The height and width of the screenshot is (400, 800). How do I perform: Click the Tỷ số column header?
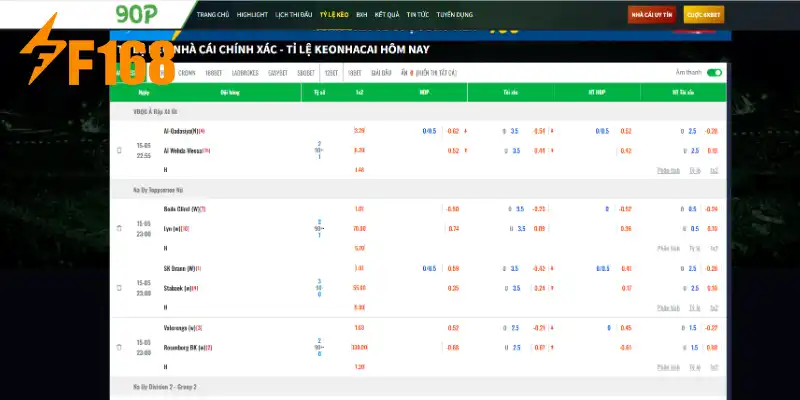[320, 92]
